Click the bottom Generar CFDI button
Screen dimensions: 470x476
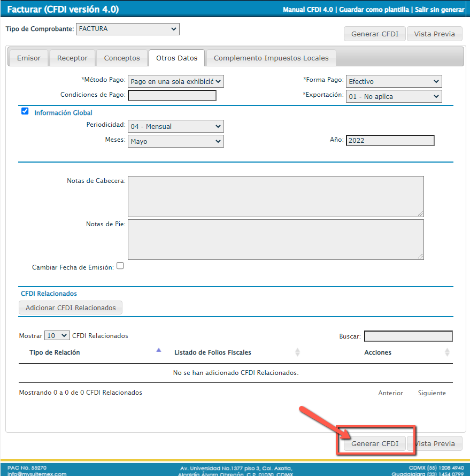(x=375, y=443)
